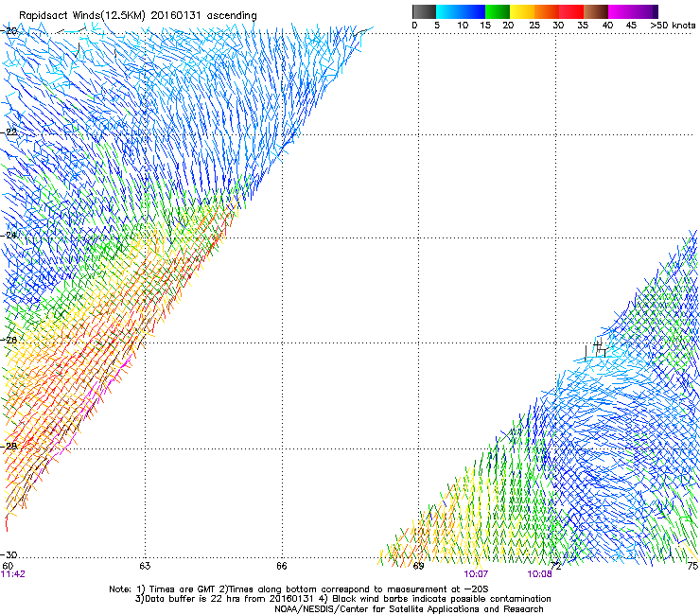Click the cyan-blue 5-15 knots color band
This screenshot has height=615, width=700.
tap(461, 11)
